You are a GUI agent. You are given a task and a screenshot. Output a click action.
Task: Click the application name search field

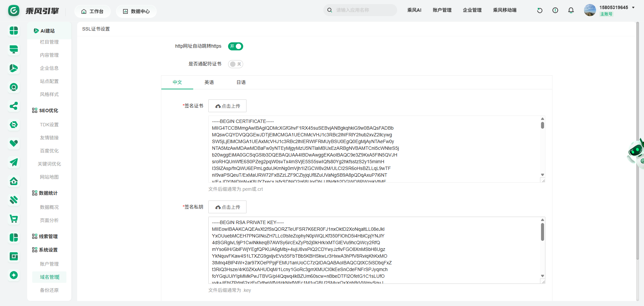tap(364, 10)
